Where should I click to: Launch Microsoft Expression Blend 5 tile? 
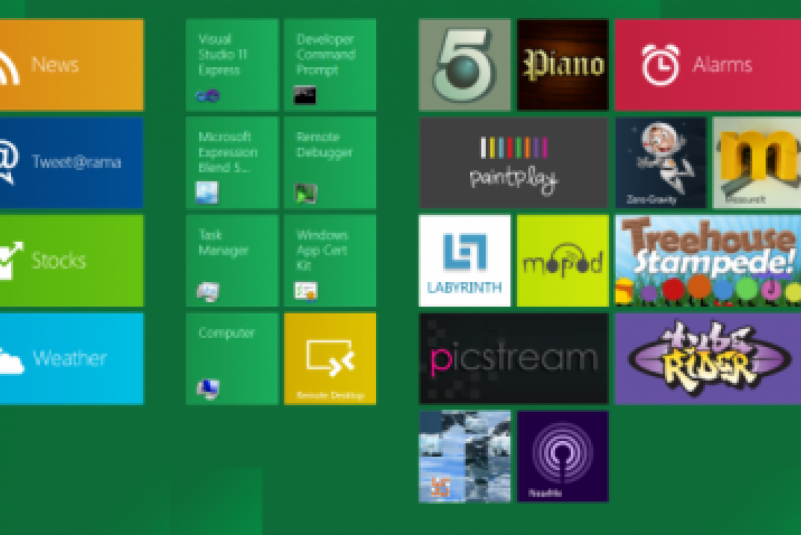coord(232,162)
